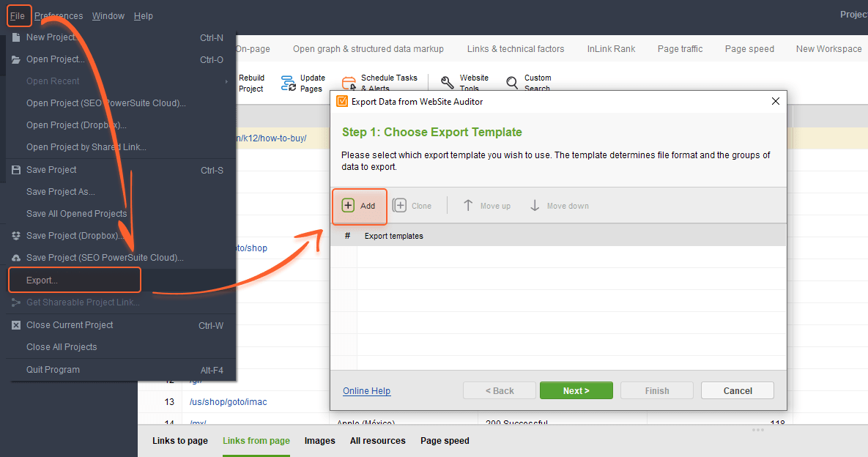Open the Help menu
This screenshot has width=868, height=457.
point(144,16)
